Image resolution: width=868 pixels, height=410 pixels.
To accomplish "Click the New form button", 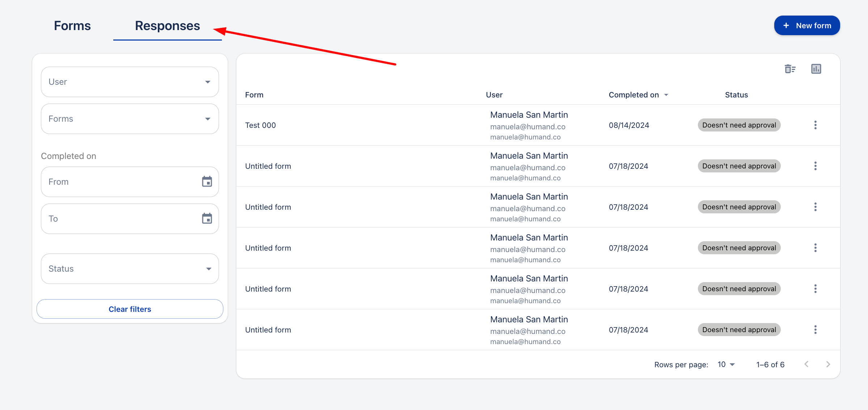I will [807, 26].
